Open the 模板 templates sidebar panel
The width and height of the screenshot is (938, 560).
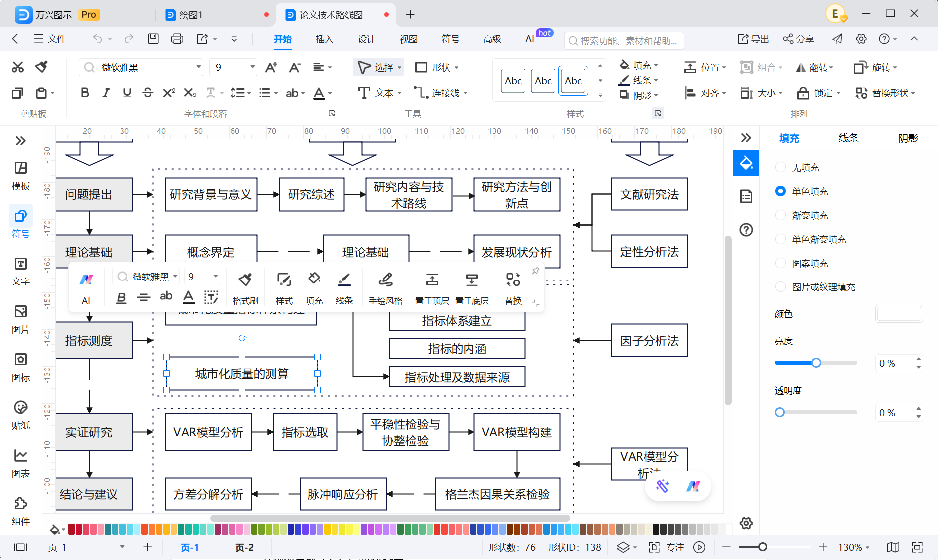(21, 176)
